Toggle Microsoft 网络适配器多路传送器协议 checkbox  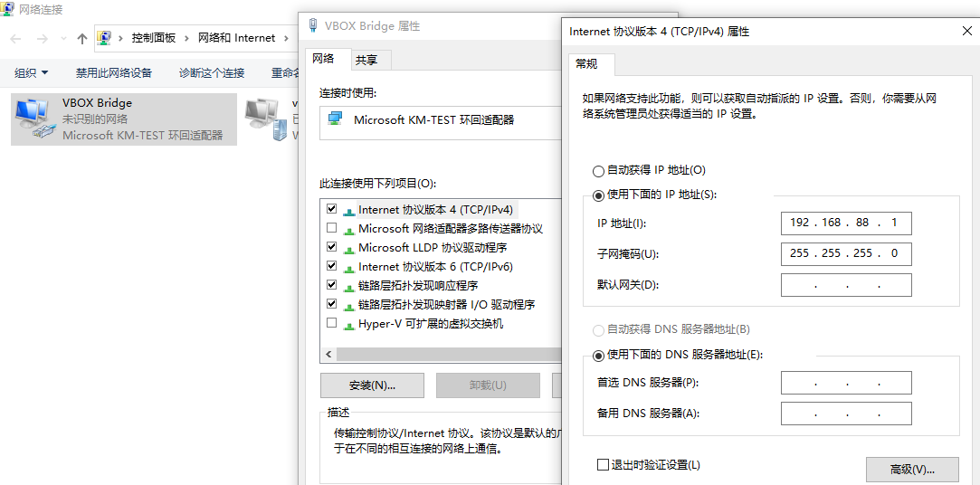click(331, 227)
